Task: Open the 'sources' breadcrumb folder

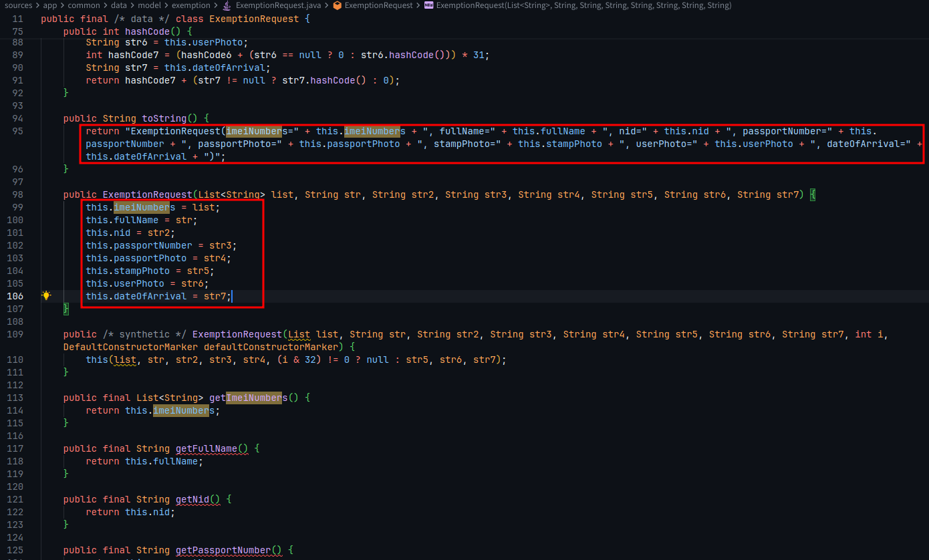Action: 18,5
